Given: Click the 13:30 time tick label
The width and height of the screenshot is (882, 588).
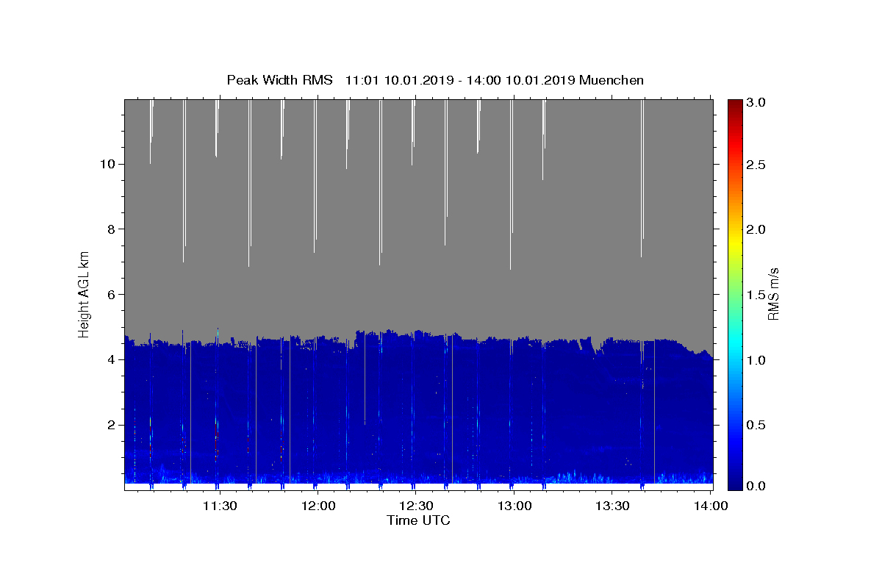Looking at the screenshot, I should coord(612,506).
